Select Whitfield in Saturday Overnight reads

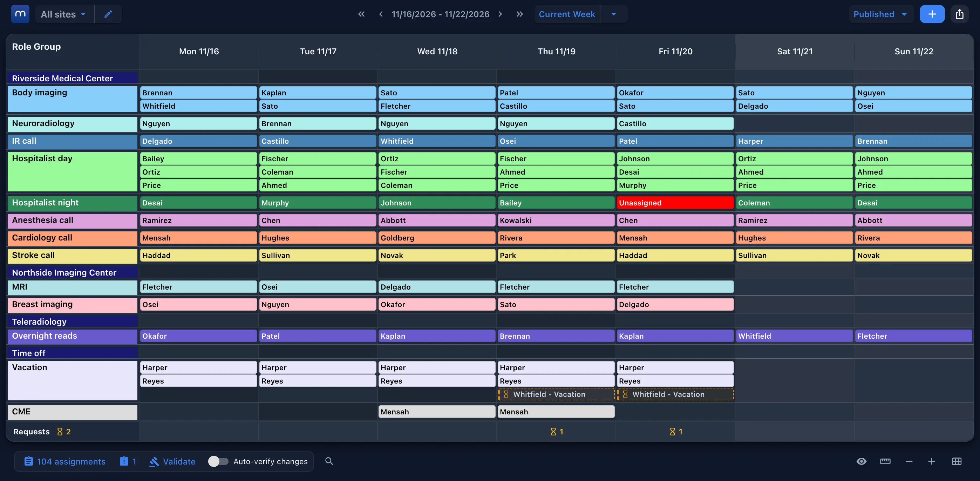tap(794, 336)
